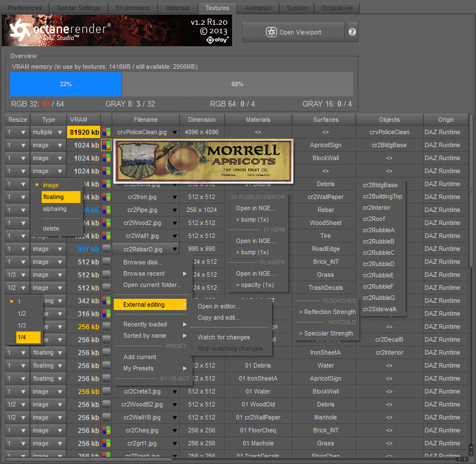
Task: Open the Environment tab
Action: [133, 8]
